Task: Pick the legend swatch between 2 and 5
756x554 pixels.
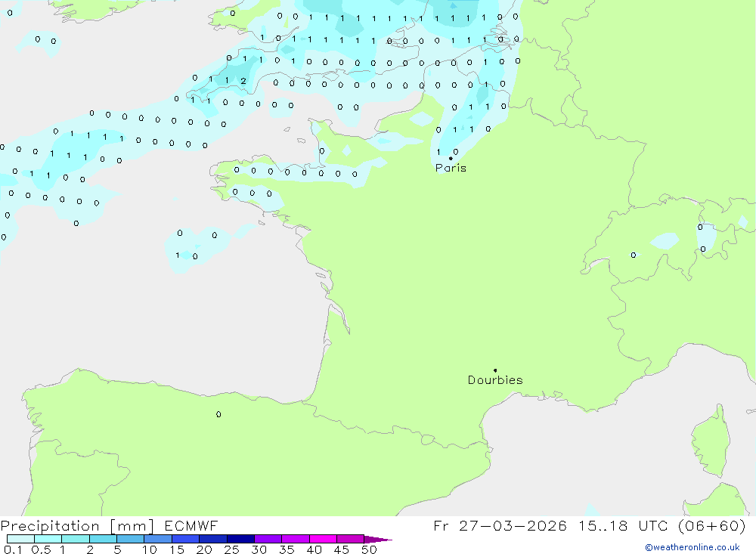Action: click(103, 539)
